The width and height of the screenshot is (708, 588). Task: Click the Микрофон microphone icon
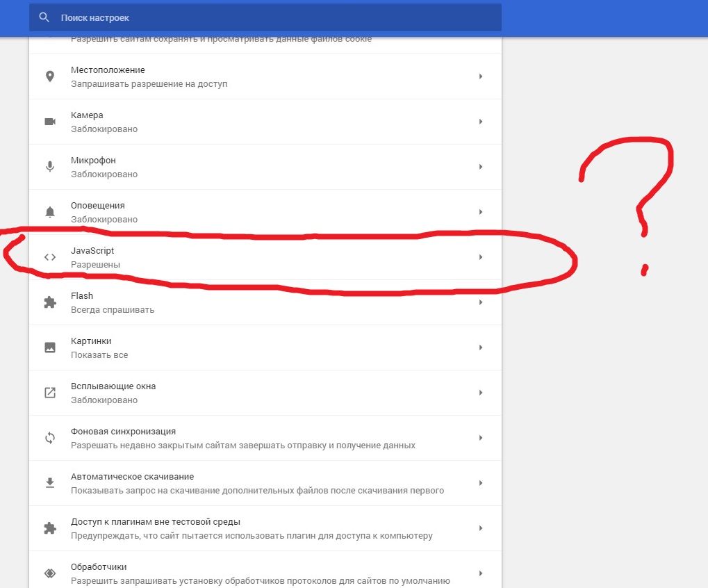point(50,167)
